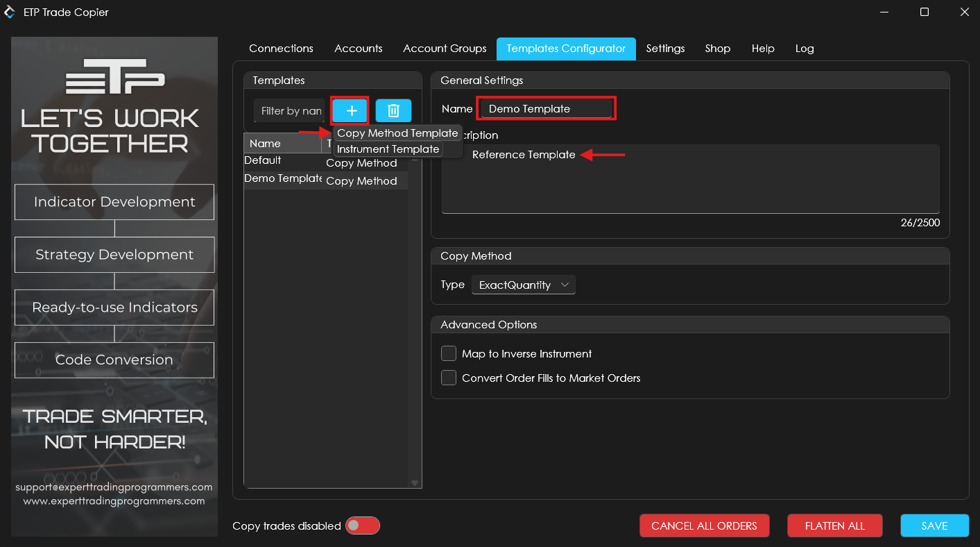Open the Account Groups tab
Viewport: 980px width, 547px height.
[x=445, y=49]
